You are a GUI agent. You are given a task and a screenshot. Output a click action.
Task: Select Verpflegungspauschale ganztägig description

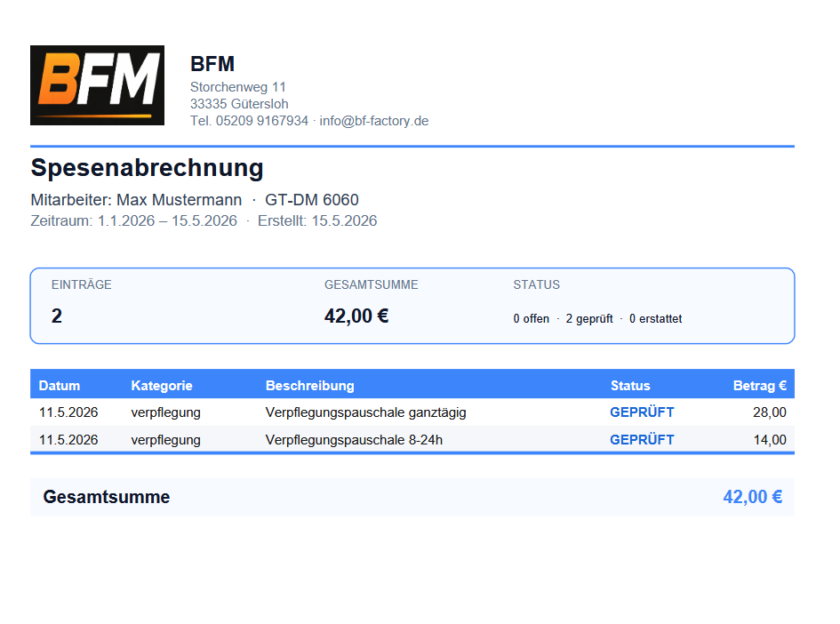click(366, 412)
